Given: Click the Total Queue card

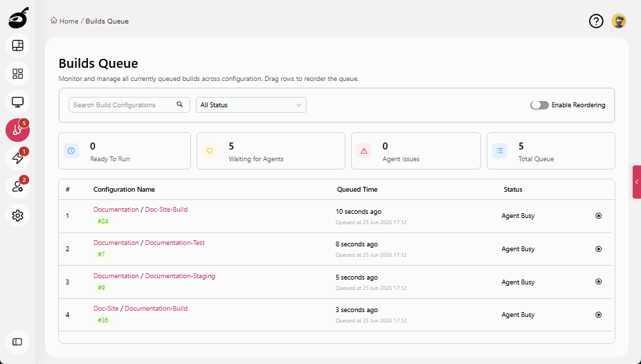Looking at the screenshot, I should pyautogui.click(x=550, y=151).
